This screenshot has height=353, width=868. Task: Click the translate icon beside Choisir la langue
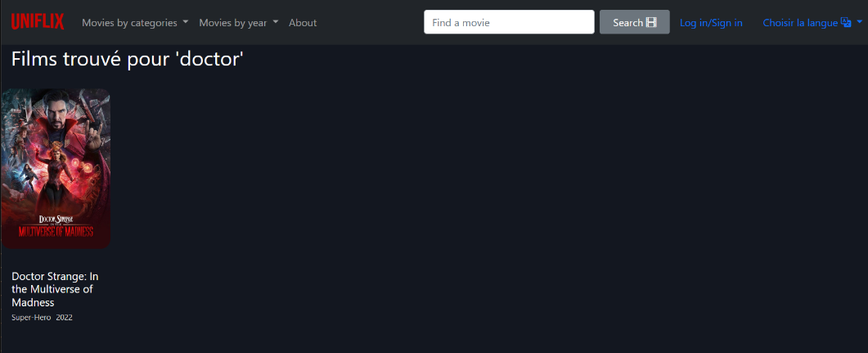[x=846, y=22]
